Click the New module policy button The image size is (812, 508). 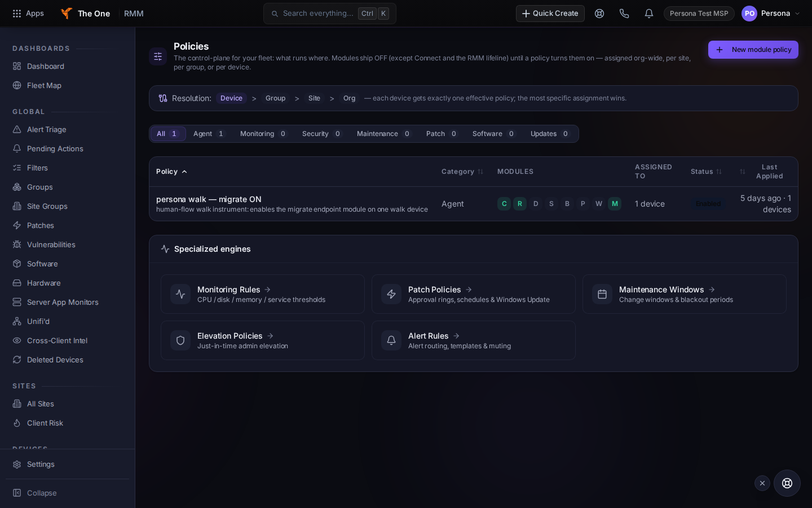753,50
